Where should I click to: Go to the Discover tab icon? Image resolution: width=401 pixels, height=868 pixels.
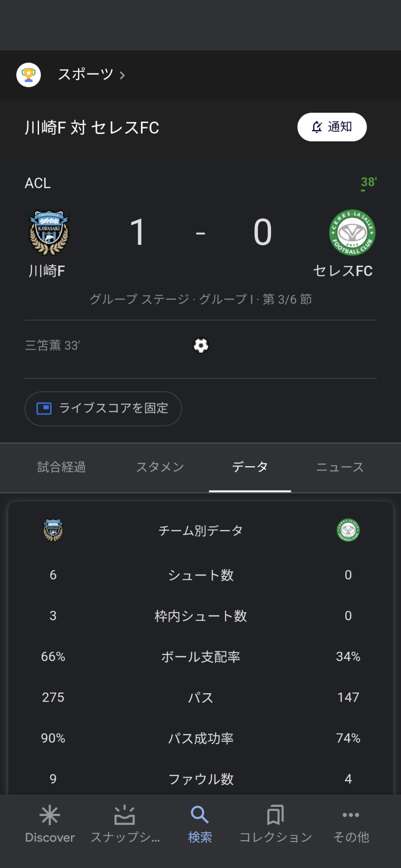50,815
